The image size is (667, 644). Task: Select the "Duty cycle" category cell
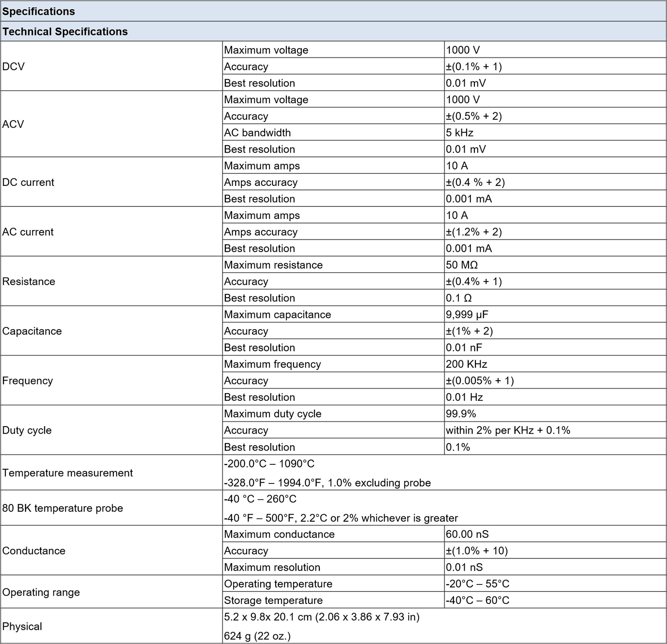pos(111,430)
